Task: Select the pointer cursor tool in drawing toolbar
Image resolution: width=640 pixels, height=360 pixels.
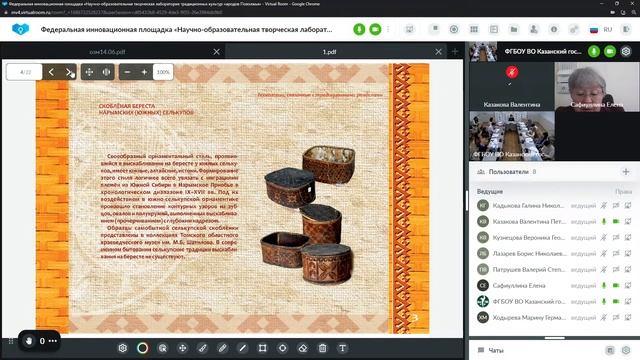Action: (162, 348)
